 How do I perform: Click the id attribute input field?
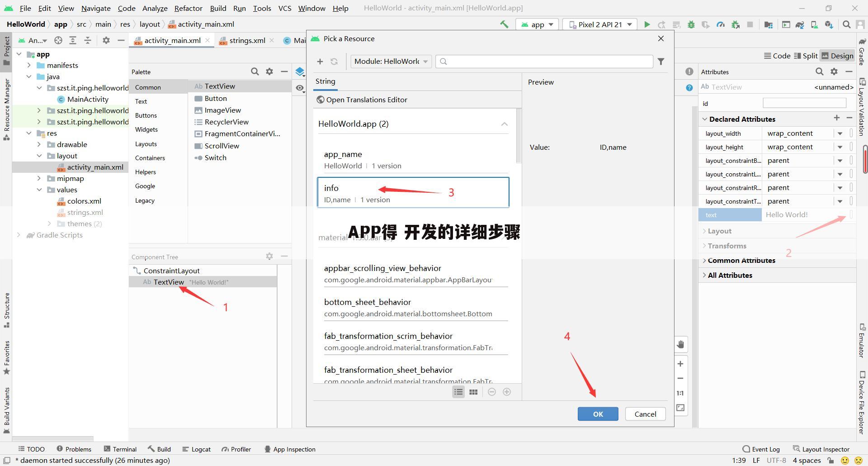coord(804,103)
